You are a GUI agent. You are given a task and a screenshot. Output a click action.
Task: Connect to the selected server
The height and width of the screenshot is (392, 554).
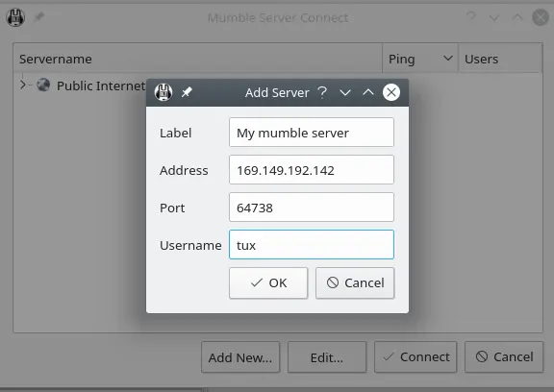click(x=415, y=356)
